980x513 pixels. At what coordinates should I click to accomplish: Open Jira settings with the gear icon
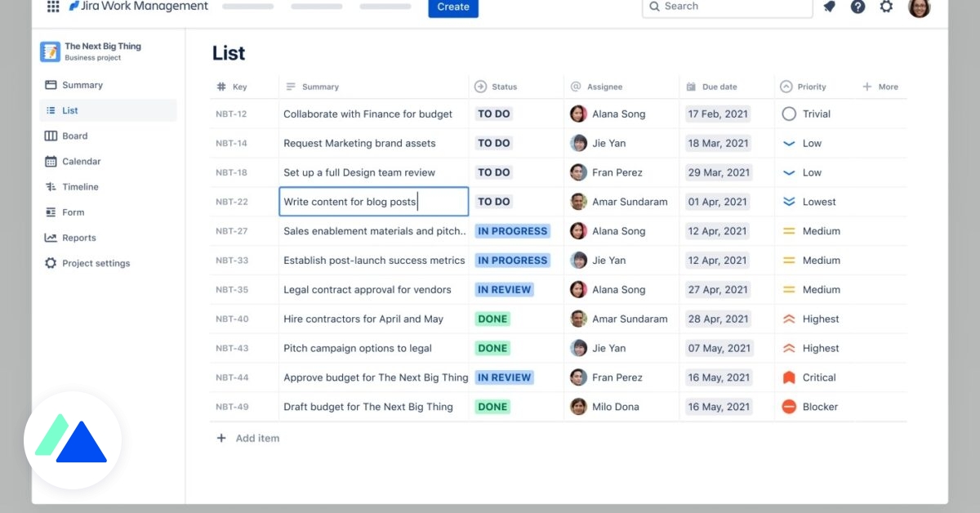pyautogui.click(x=887, y=7)
